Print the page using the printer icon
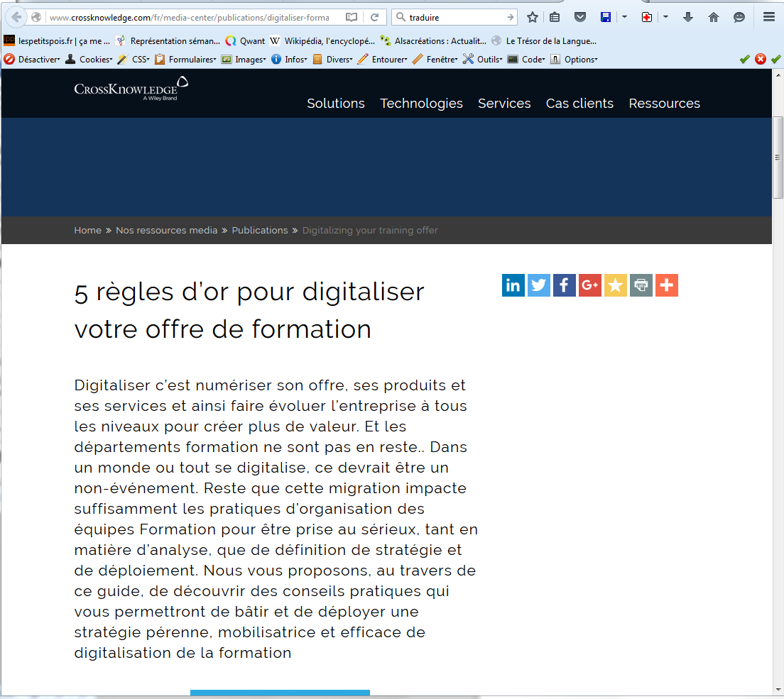This screenshot has height=699, width=784. click(641, 285)
